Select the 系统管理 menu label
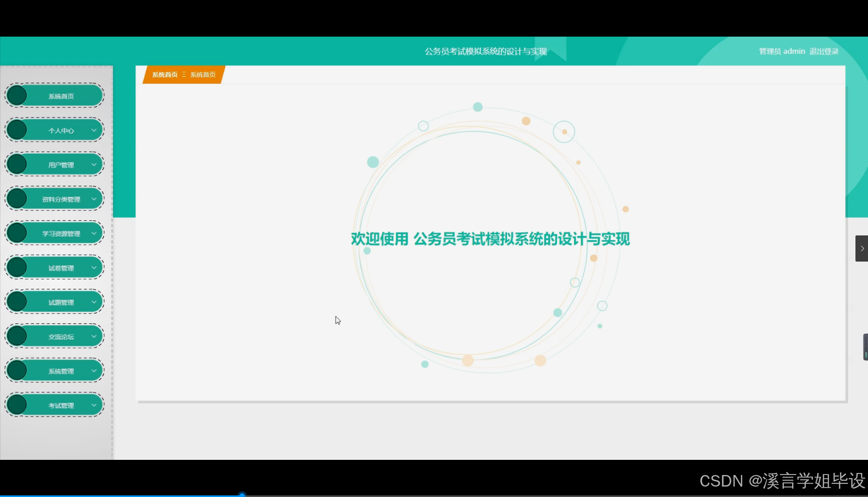Image resolution: width=868 pixels, height=497 pixels. (61, 371)
